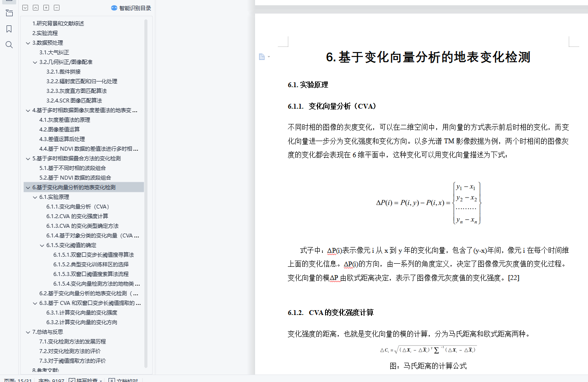Jump to 7.1.变化检测方法的发展历程
The image size is (588, 382).
tap(73, 342)
